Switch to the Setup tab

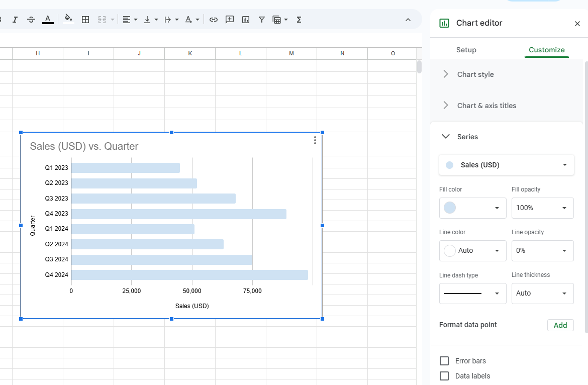[466, 50]
